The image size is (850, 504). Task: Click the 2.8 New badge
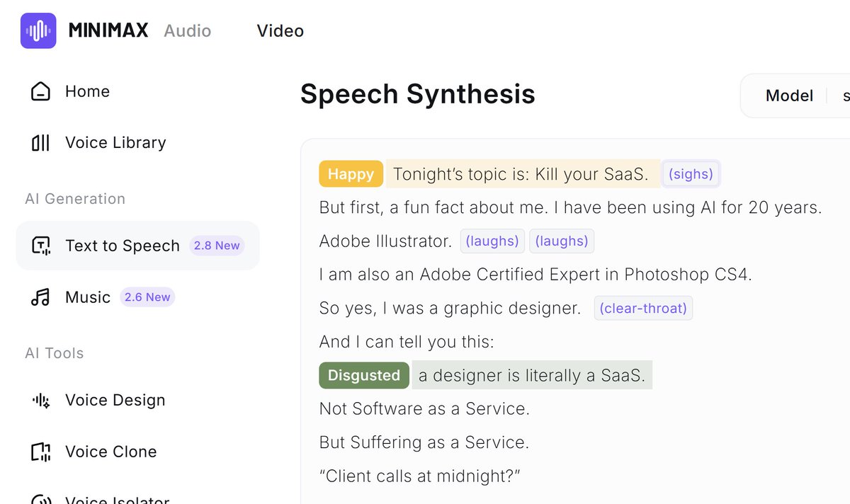point(217,246)
